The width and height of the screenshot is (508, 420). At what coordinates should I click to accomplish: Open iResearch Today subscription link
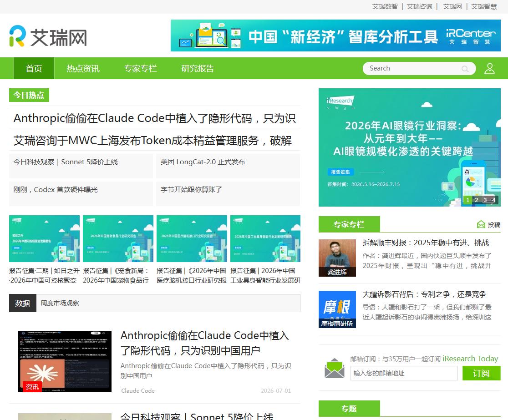pos(470,359)
